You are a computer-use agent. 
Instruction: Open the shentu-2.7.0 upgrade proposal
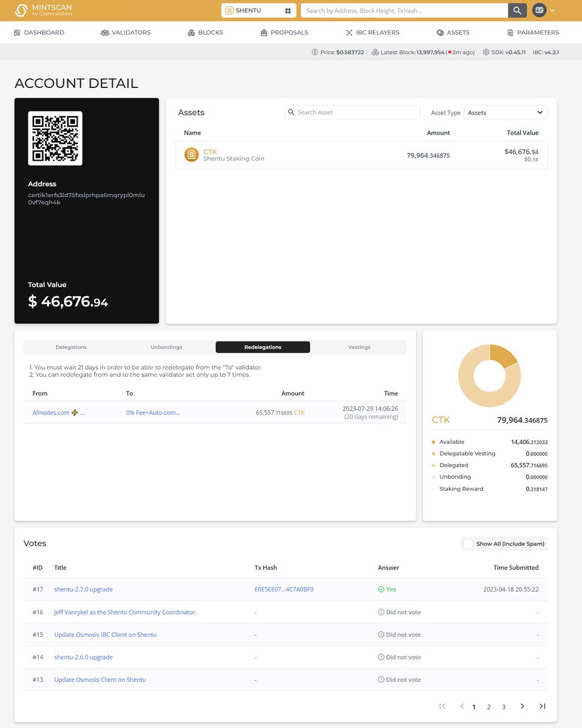click(x=83, y=589)
